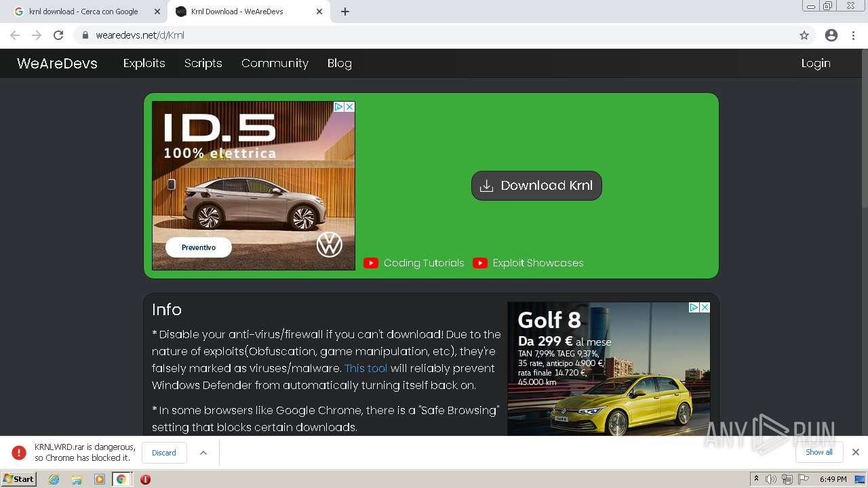Open the Exploits menu item
Screen dimensions: 868x488
pyautogui.click(x=144, y=63)
